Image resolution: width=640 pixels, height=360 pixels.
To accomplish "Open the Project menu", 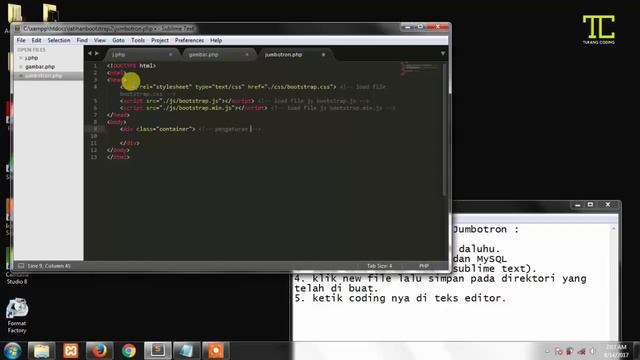I will 160,40.
